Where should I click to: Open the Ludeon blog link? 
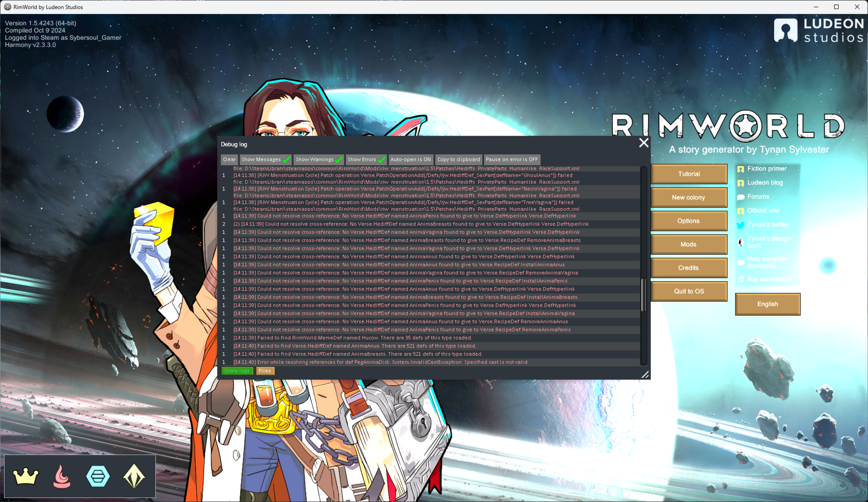point(765,183)
